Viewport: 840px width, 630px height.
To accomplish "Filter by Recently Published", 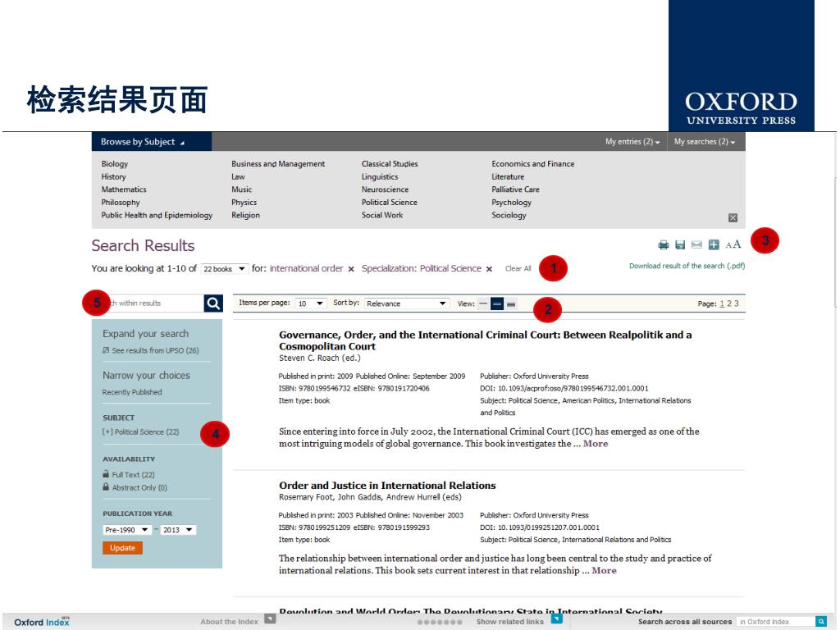I will (132, 392).
